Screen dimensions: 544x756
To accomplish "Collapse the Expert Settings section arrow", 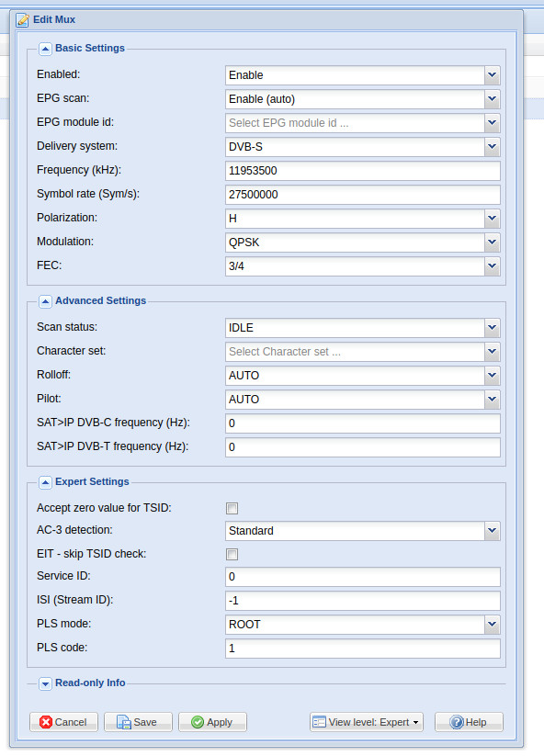I will [x=45, y=482].
